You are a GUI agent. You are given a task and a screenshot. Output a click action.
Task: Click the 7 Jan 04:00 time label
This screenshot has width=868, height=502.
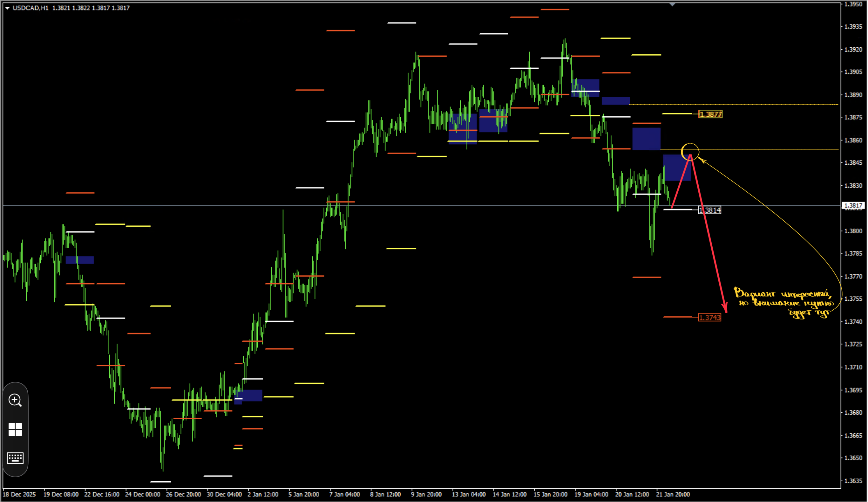[344, 494]
